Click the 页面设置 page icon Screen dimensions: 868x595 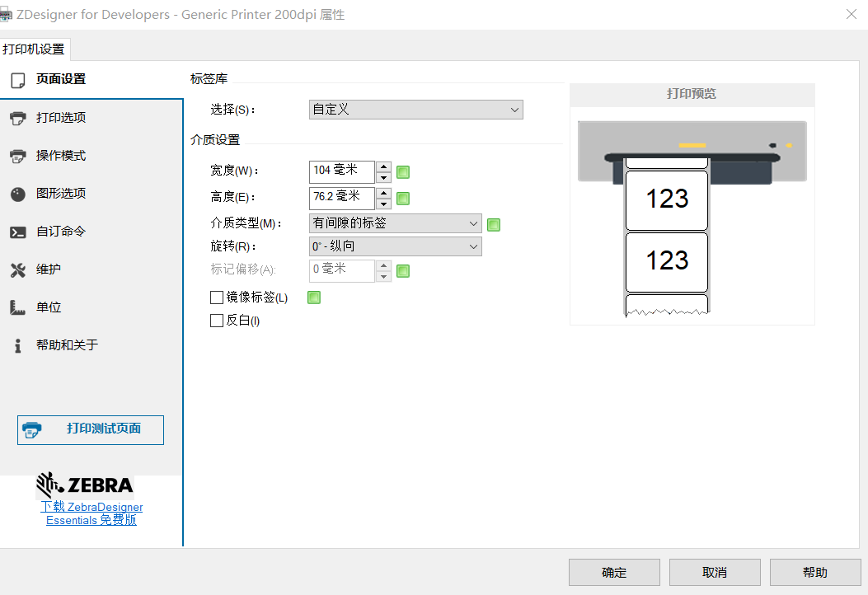pos(17,80)
